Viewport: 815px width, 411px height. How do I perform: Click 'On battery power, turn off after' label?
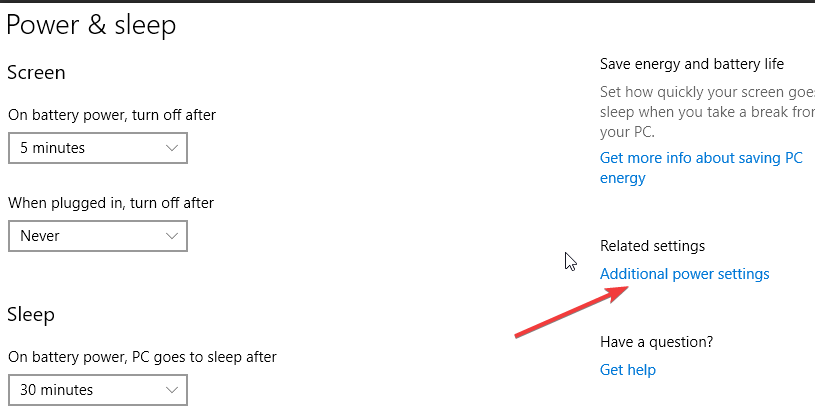tap(112, 115)
